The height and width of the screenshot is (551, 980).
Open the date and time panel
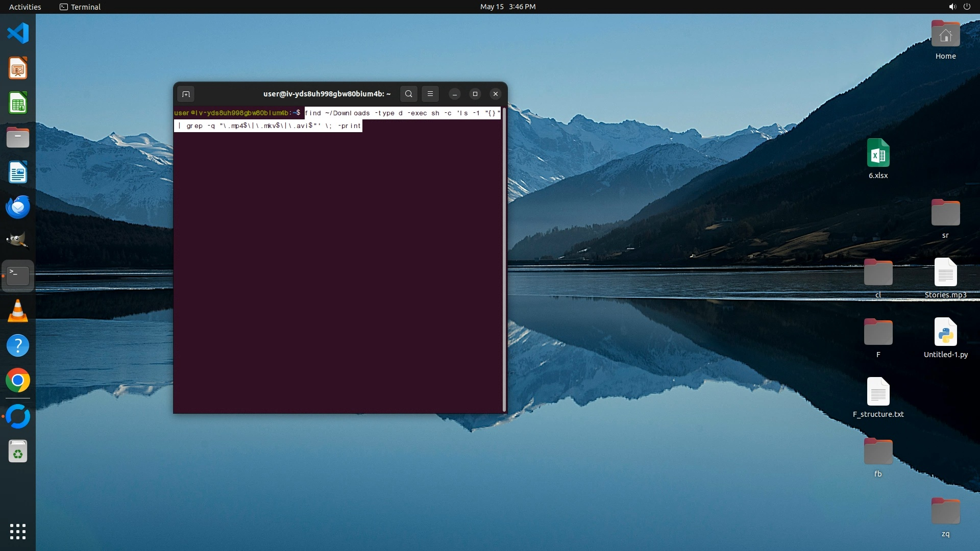click(507, 7)
